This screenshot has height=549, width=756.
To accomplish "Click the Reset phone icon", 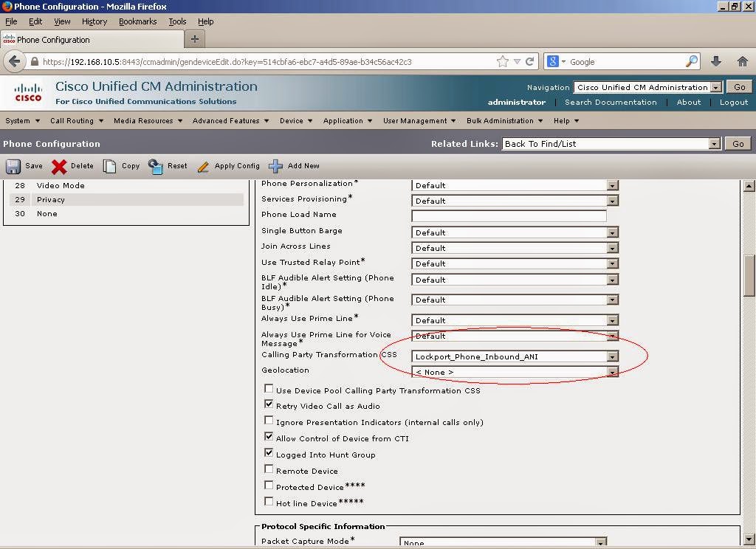I will [x=156, y=166].
